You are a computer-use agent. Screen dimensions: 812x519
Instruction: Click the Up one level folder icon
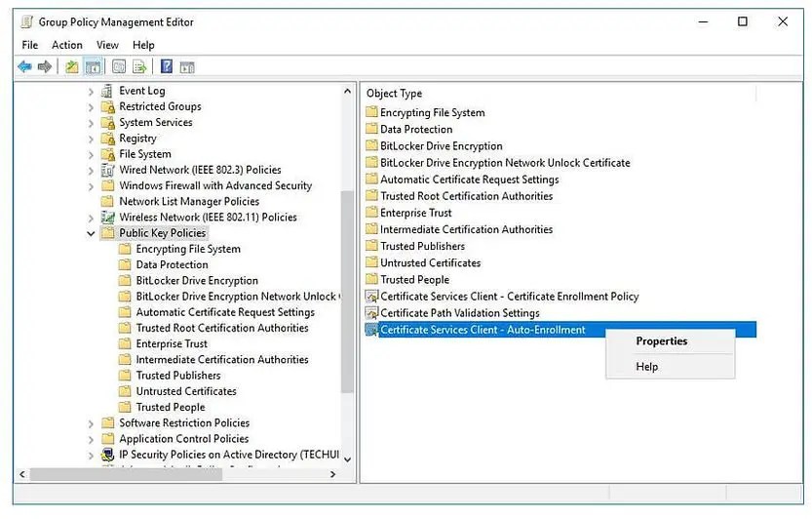[71, 66]
